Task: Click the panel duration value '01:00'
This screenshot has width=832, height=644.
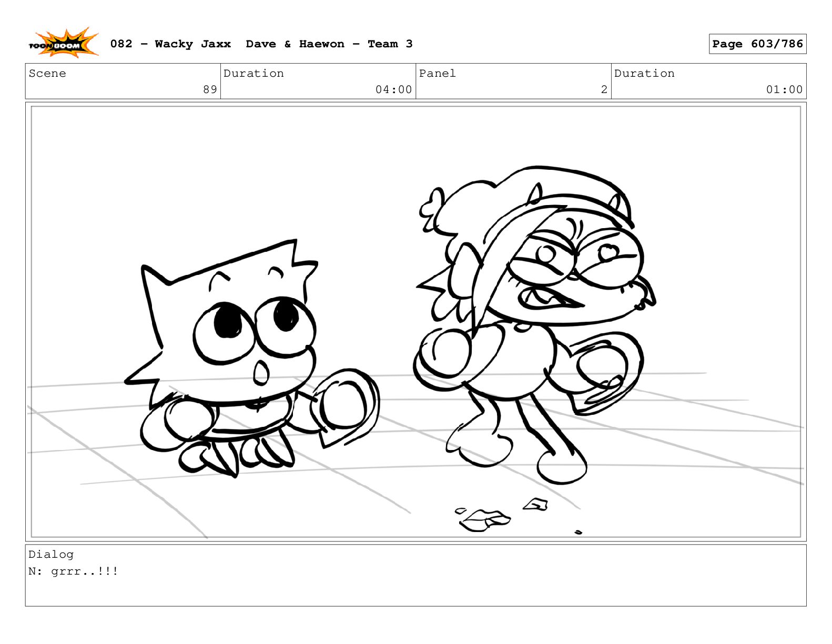Action: pos(784,89)
